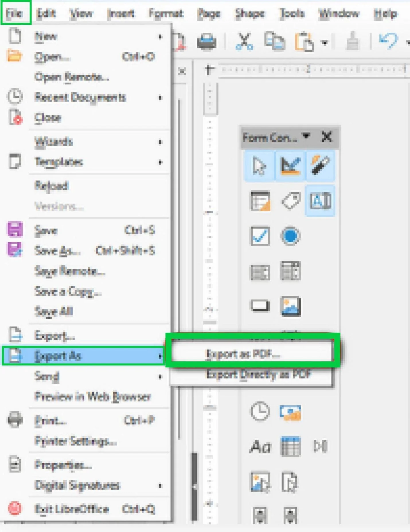The height and width of the screenshot is (532, 410).
Task: Open Printer Settings...
Action: click(x=86, y=441)
